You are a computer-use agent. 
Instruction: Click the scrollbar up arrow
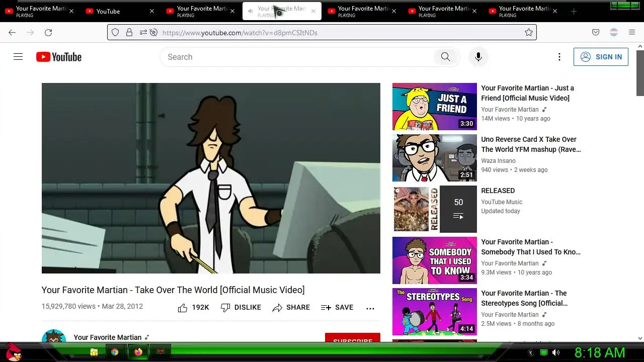pyautogui.click(x=640, y=46)
